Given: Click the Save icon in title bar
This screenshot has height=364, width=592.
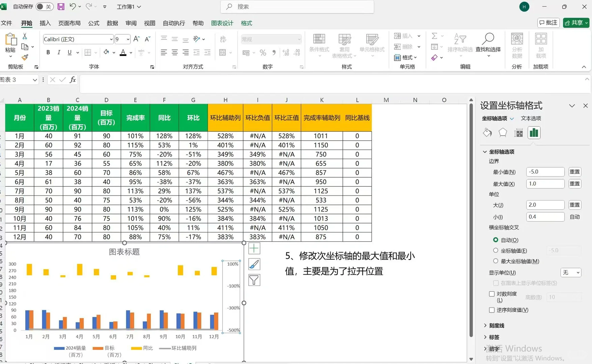Looking at the screenshot, I should point(61,6).
